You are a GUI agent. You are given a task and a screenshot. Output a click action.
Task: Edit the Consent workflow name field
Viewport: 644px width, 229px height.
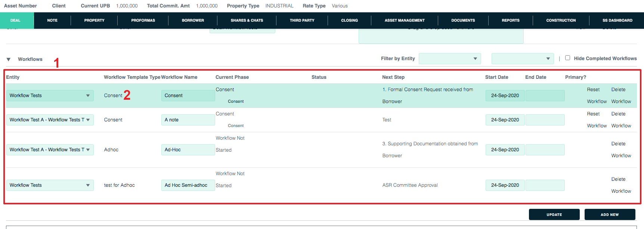pyautogui.click(x=188, y=96)
